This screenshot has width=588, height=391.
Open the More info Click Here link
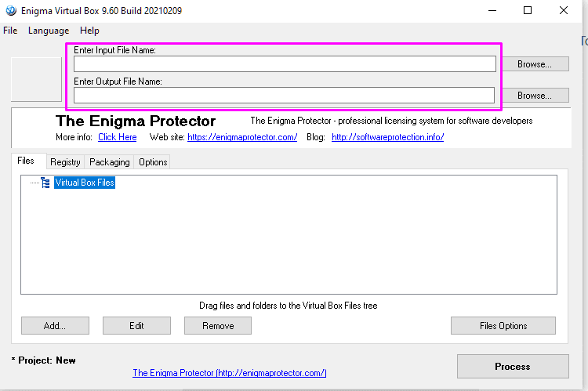[118, 137]
